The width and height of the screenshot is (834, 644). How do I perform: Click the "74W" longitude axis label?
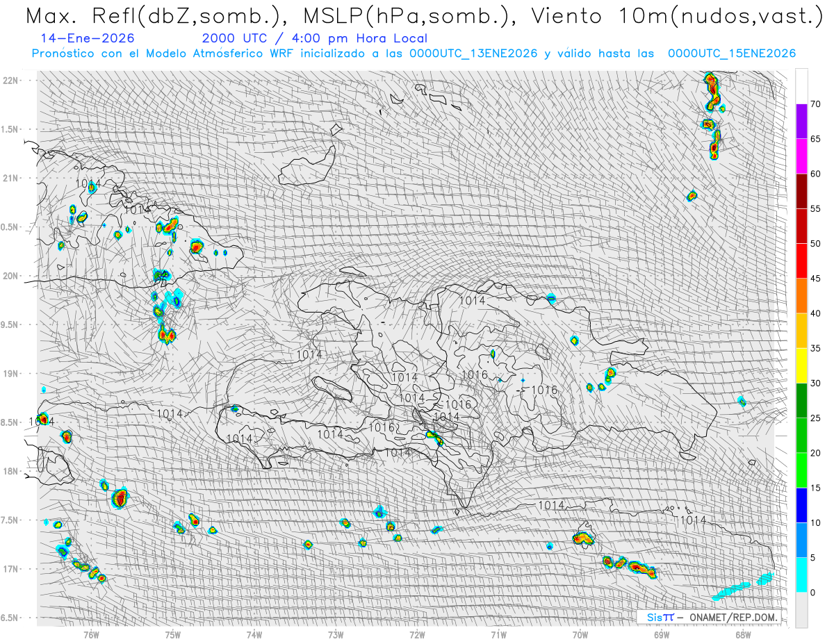[254, 634]
